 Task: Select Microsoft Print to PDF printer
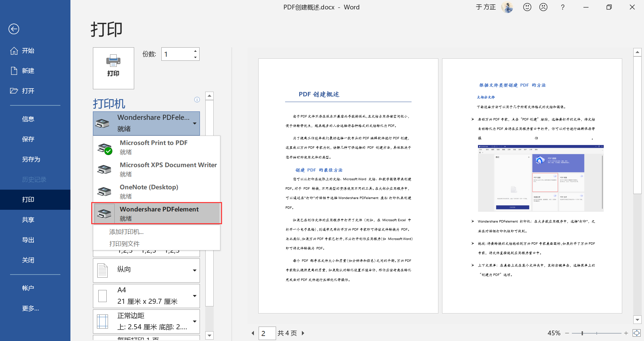coord(157,147)
